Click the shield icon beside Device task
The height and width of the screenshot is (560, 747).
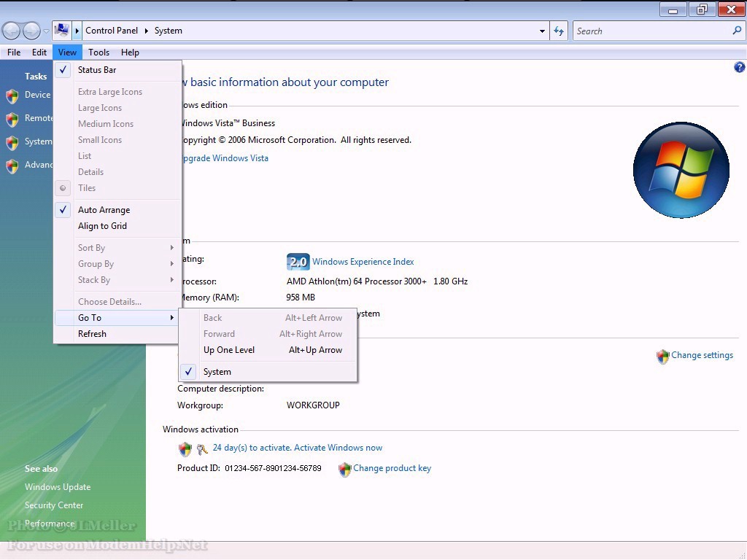(12, 96)
